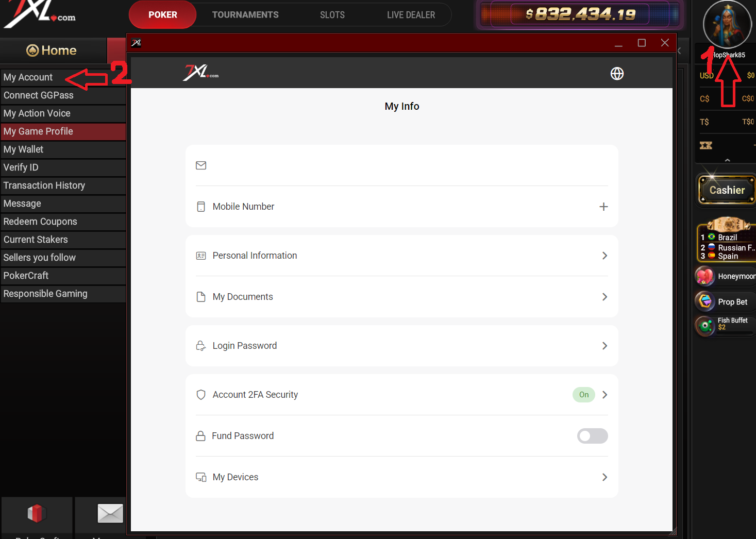This screenshot has height=539, width=756.
Task: Select the USD balance row
Action: (727, 75)
